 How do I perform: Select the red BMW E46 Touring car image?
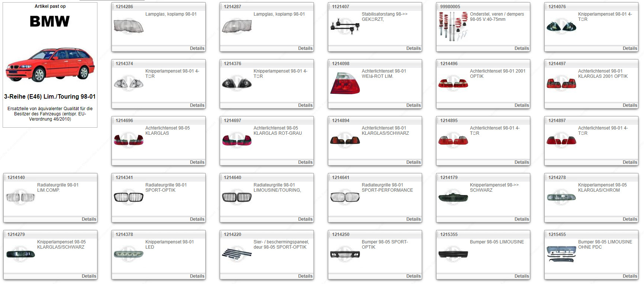(x=50, y=65)
